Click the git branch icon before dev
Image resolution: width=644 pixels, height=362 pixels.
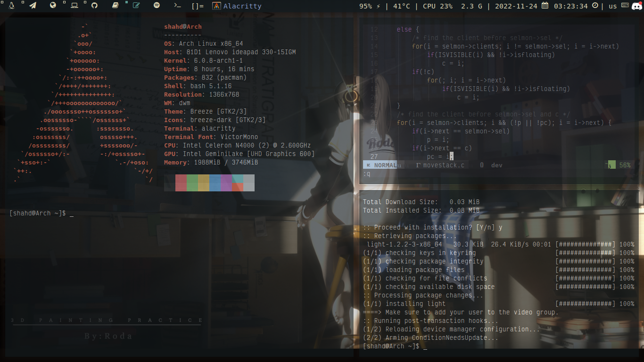(482, 165)
